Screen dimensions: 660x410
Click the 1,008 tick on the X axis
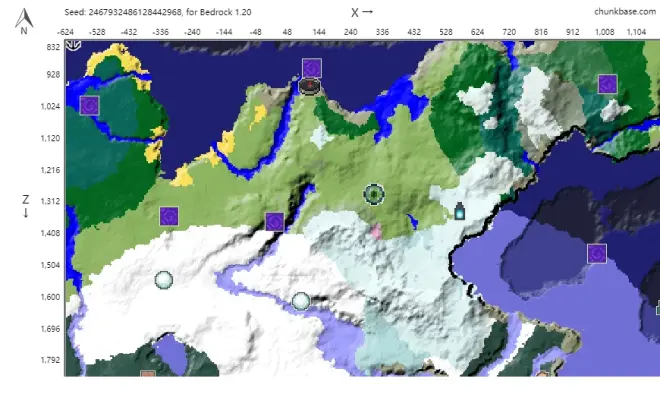[x=605, y=32]
